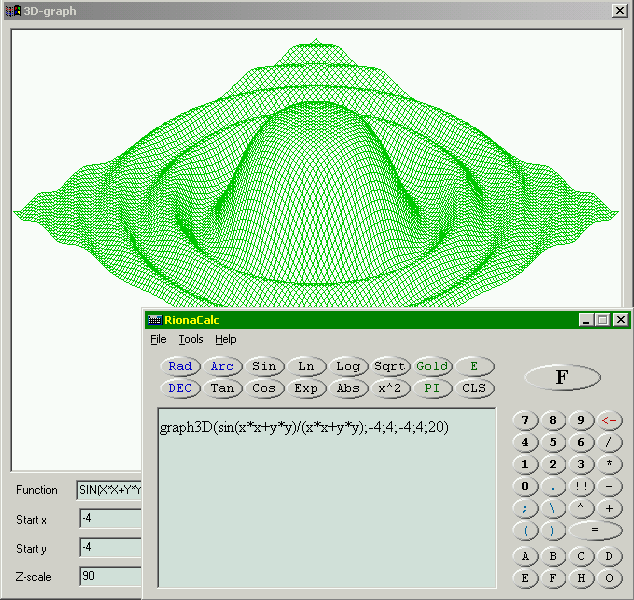Click digit 8 on the keypad
The height and width of the screenshot is (600, 634).
pyautogui.click(x=553, y=420)
